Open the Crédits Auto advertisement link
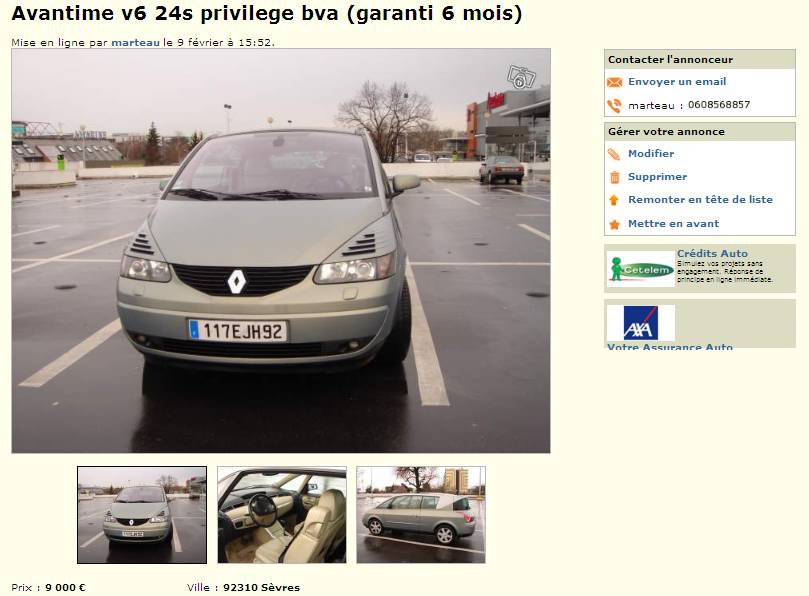809x596 pixels. point(712,253)
